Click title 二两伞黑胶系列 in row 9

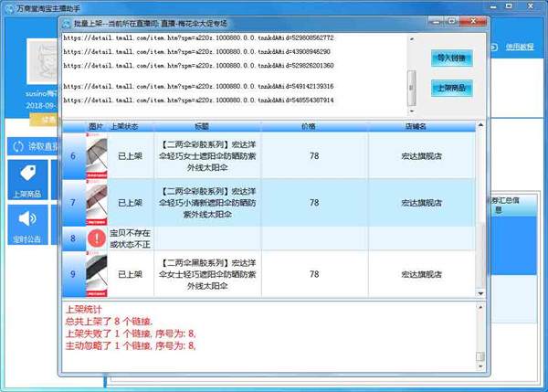pyautogui.click(x=207, y=274)
